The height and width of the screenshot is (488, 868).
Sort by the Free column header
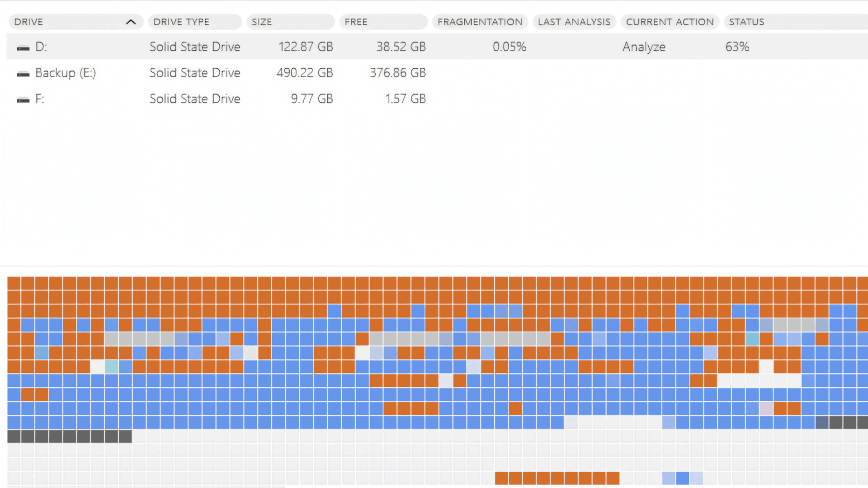click(356, 22)
